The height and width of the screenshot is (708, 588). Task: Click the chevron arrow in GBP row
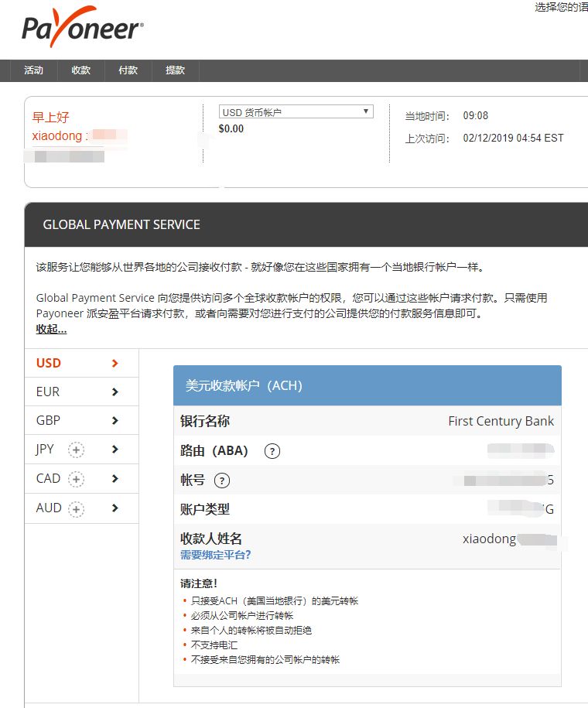[115, 420]
